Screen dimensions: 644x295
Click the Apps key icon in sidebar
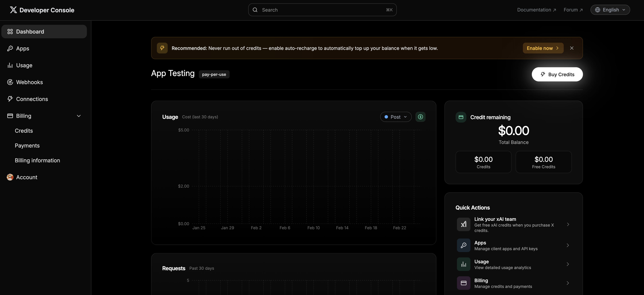coord(10,48)
